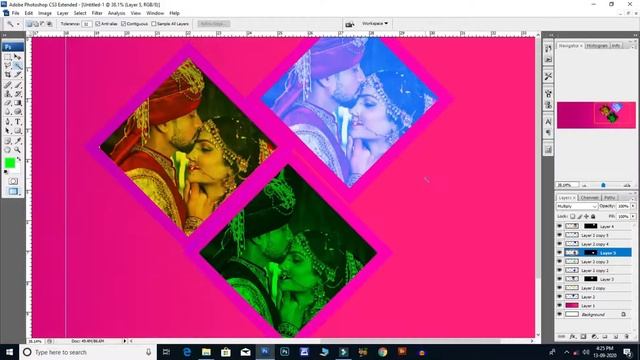Select the Zoom tool in the toolbox

click(x=18, y=150)
